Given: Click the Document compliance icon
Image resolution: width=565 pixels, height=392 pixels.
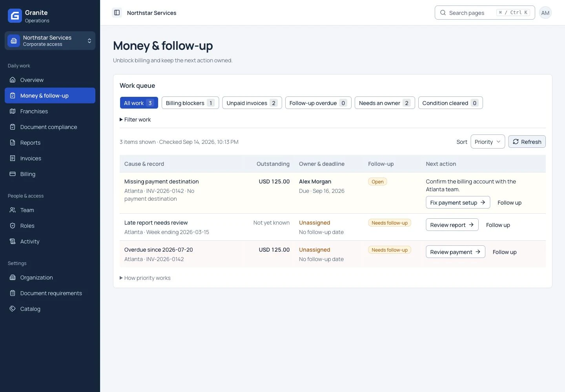Looking at the screenshot, I should click(x=13, y=127).
